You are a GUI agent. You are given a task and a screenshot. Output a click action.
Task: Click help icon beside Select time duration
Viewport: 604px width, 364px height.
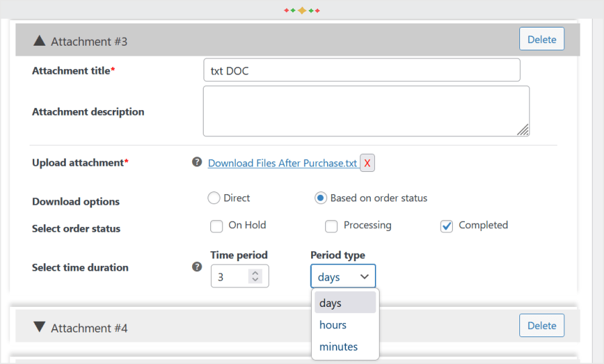point(197,267)
